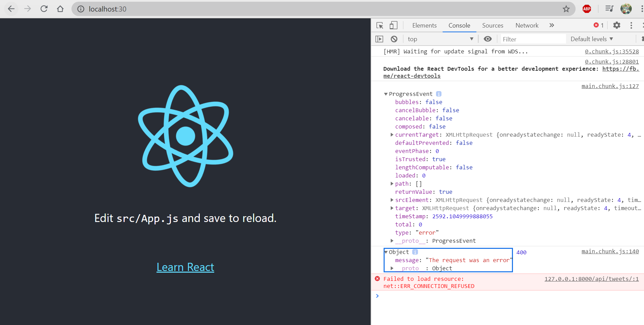This screenshot has width=644, height=325.
Task: Go back with the browser back arrow
Action: coord(11,9)
